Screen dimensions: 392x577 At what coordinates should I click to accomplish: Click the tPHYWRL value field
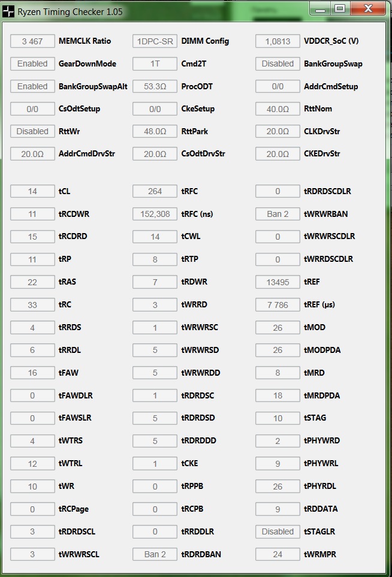pos(278,464)
